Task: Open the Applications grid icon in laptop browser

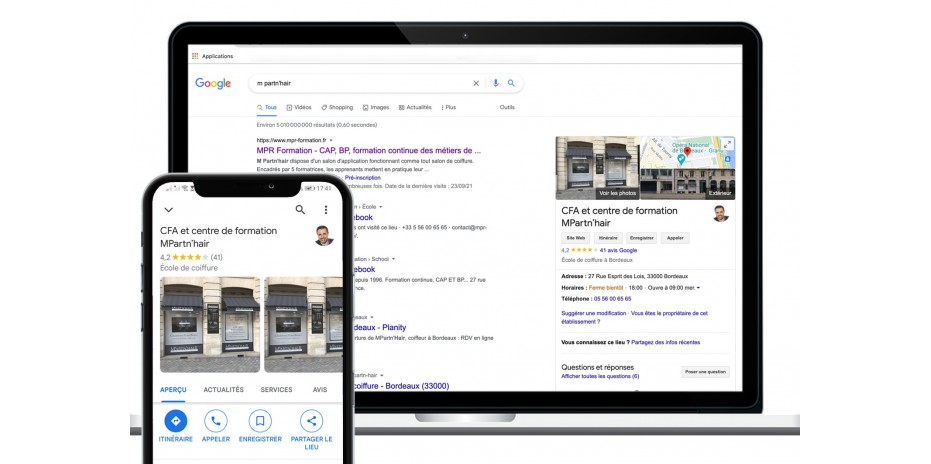Action: tap(195, 56)
